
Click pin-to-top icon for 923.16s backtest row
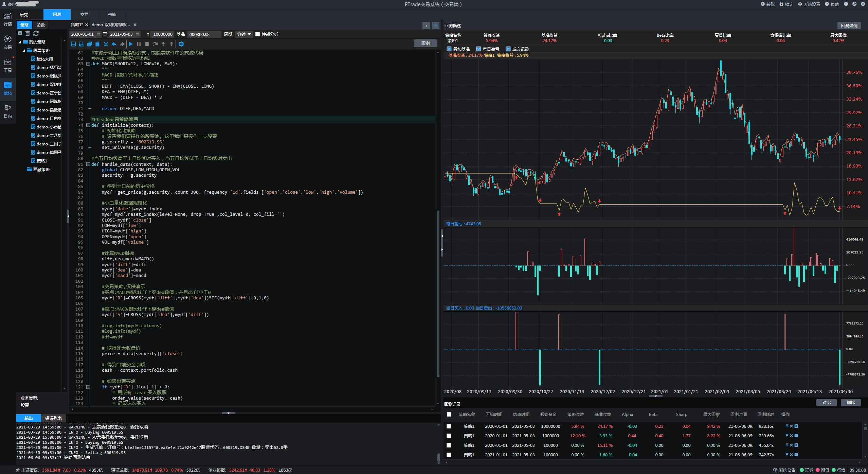coord(787,426)
